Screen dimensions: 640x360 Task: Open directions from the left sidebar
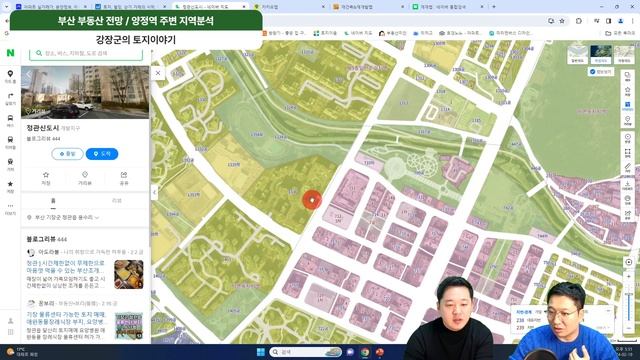tap(10, 98)
